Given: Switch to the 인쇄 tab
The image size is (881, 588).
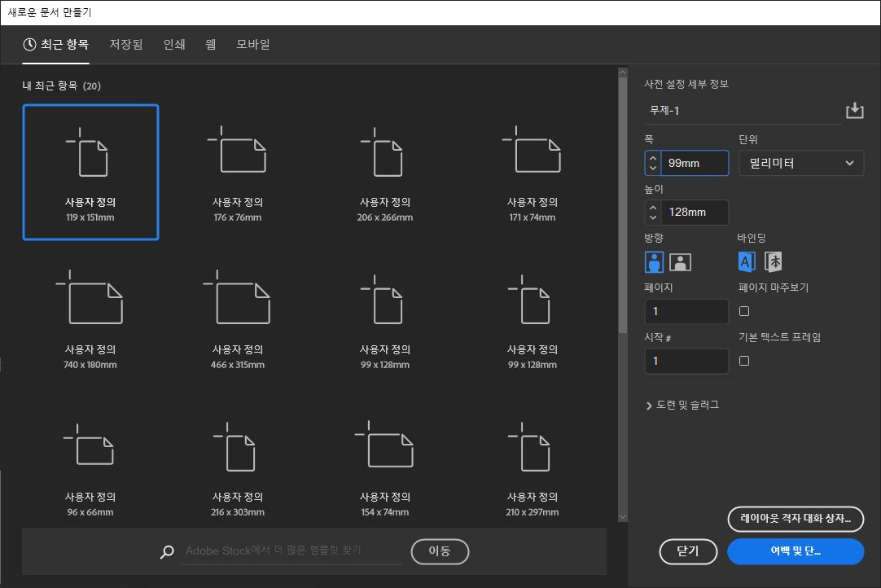Looking at the screenshot, I should [x=173, y=44].
